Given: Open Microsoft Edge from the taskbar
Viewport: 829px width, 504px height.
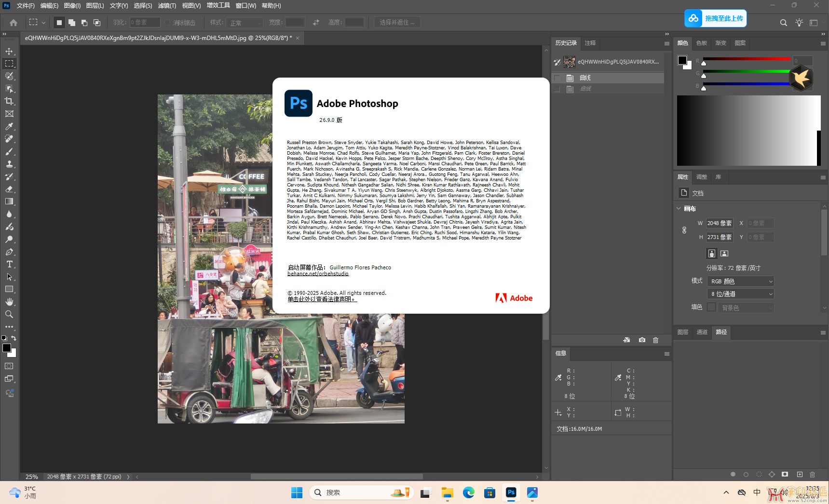Looking at the screenshot, I should (469, 492).
